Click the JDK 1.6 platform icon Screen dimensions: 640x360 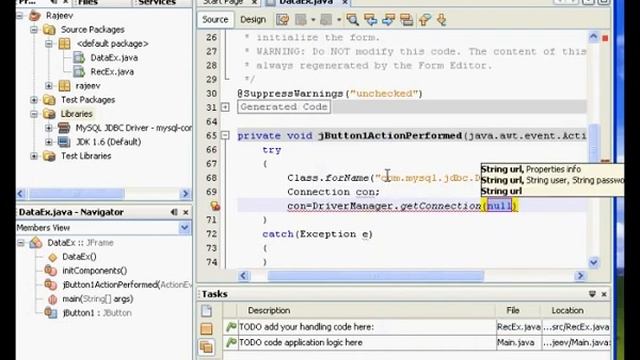click(64, 142)
